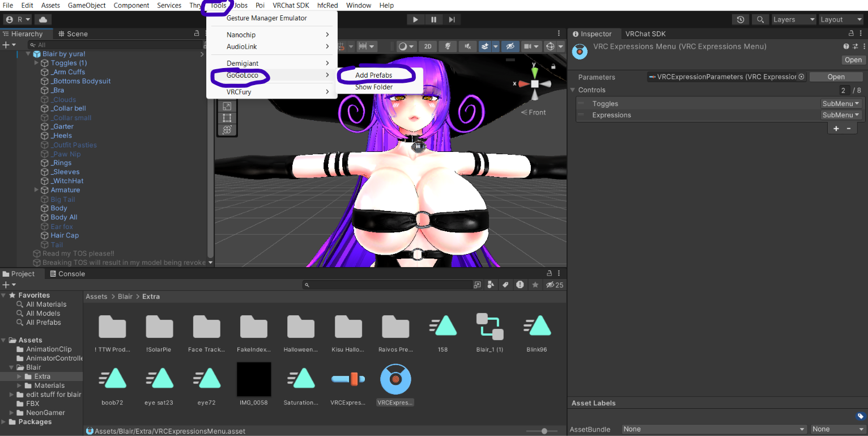Viewport: 868px width, 436px height.
Task: Select the VRCExpressionsMenu asset thumbnail
Action: point(395,380)
